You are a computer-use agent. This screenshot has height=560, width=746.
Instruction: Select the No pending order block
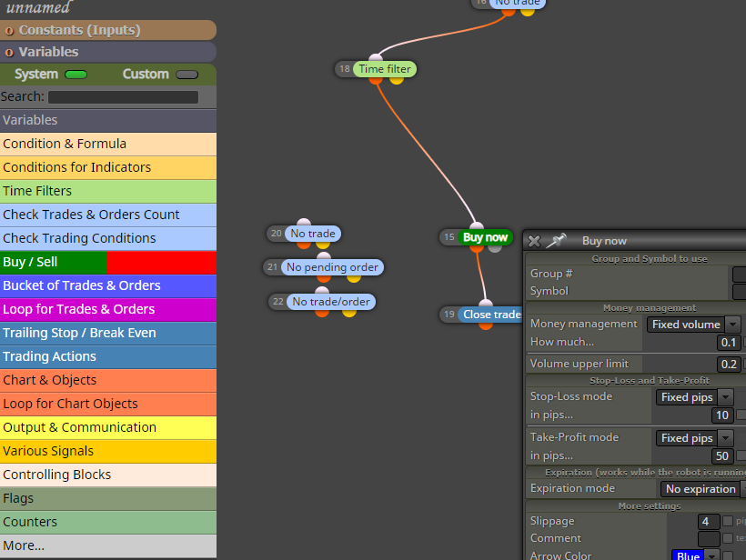coord(332,267)
